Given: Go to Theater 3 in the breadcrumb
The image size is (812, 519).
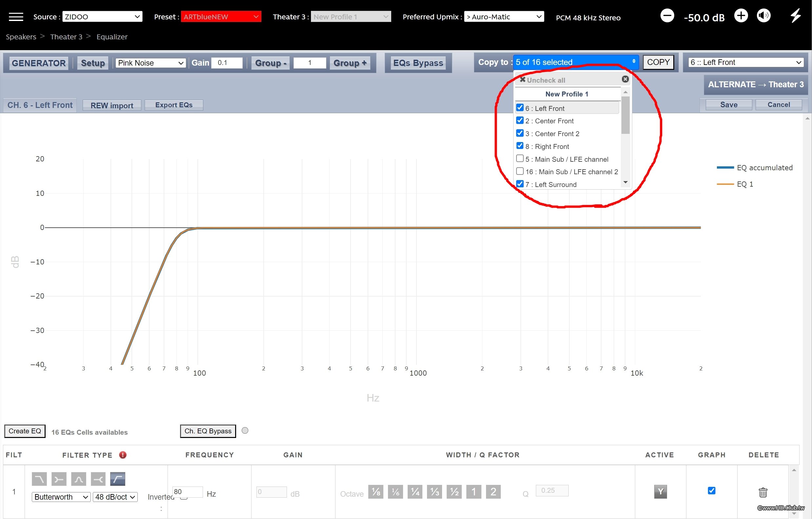Looking at the screenshot, I should coord(66,37).
